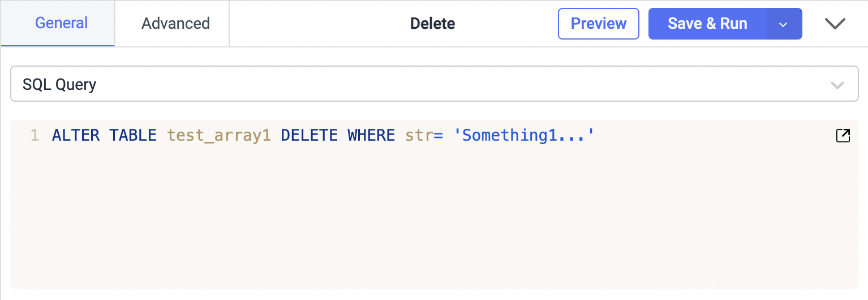Click the str column name in the query
Image resolution: width=868 pixels, height=300 pixels.
[x=419, y=136]
